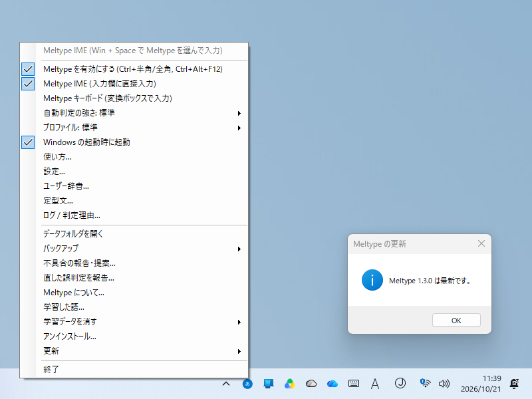The width and height of the screenshot is (532, 399).
Task: Open 不具合の報告・提案... entry
Action: pyautogui.click(x=134, y=263)
